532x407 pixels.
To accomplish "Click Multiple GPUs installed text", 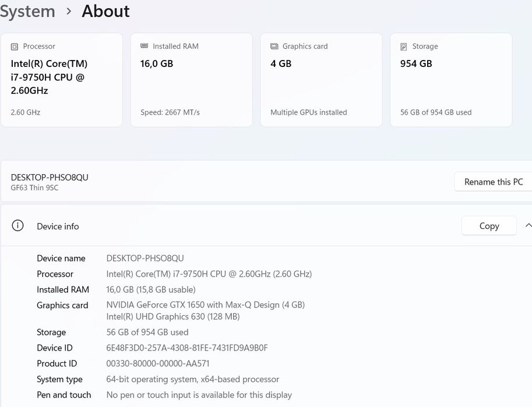I will coord(308,112).
